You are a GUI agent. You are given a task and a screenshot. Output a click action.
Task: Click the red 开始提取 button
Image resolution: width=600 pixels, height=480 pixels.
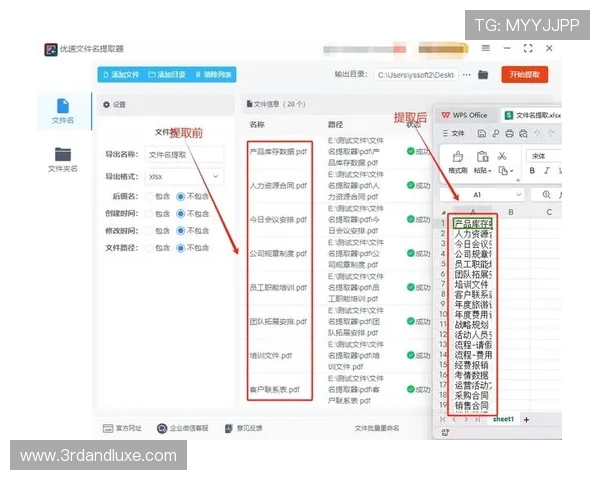pyautogui.click(x=525, y=75)
